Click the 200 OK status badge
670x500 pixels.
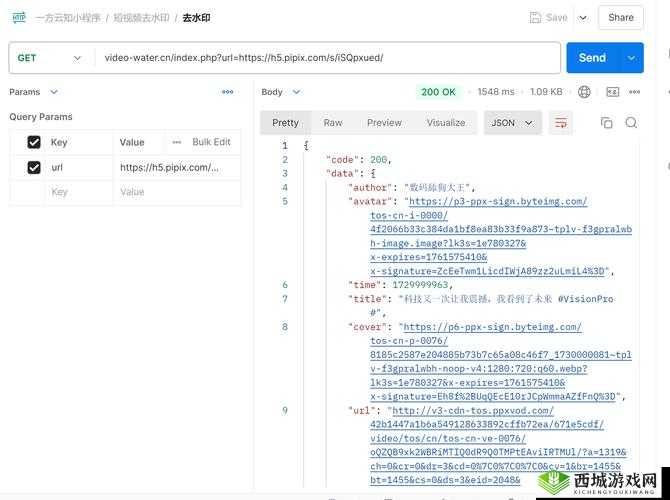pos(438,92)
